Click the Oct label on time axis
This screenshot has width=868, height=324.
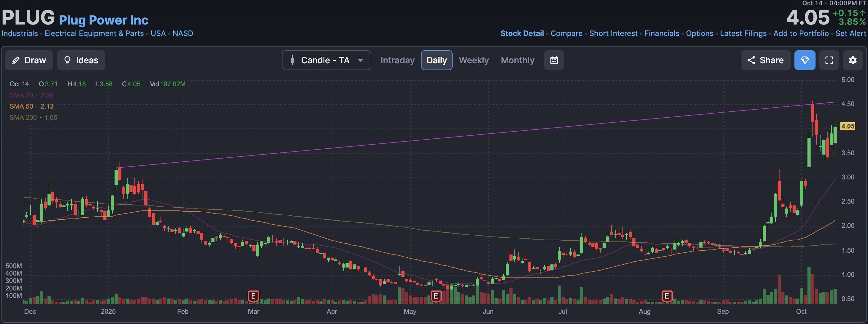pyautogui.click(x=801, y=311)
